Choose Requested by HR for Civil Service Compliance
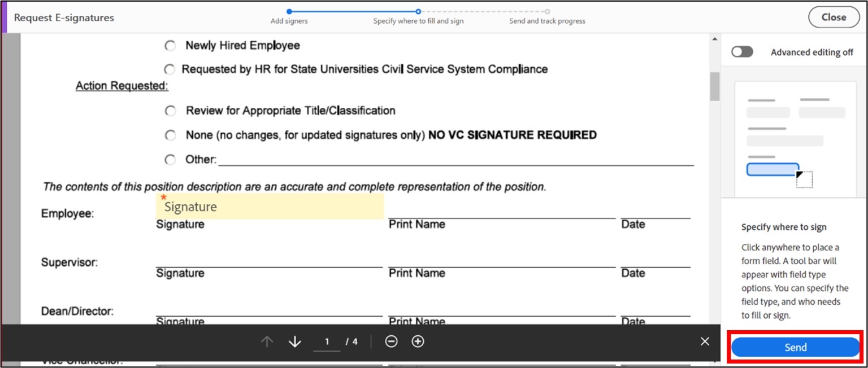 [x=170, y=69]
